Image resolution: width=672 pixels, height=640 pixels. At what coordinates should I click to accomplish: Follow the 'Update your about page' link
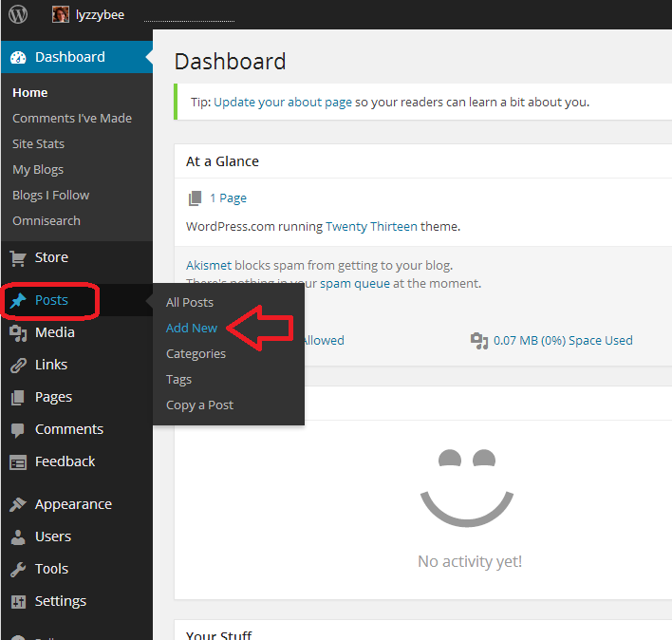coord(283,102)
